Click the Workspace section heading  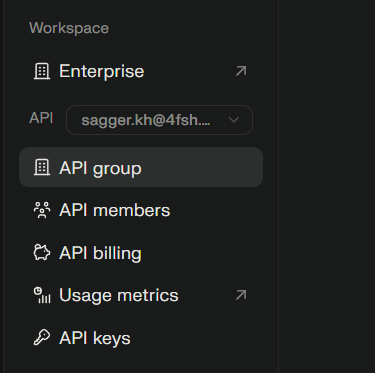[69, 28]
